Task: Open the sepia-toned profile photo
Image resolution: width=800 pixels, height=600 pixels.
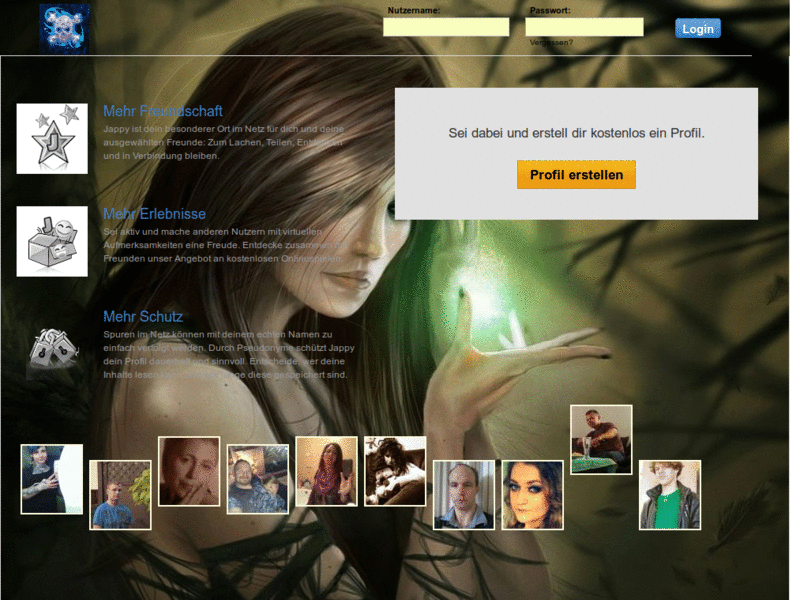Action: (395, 471)
